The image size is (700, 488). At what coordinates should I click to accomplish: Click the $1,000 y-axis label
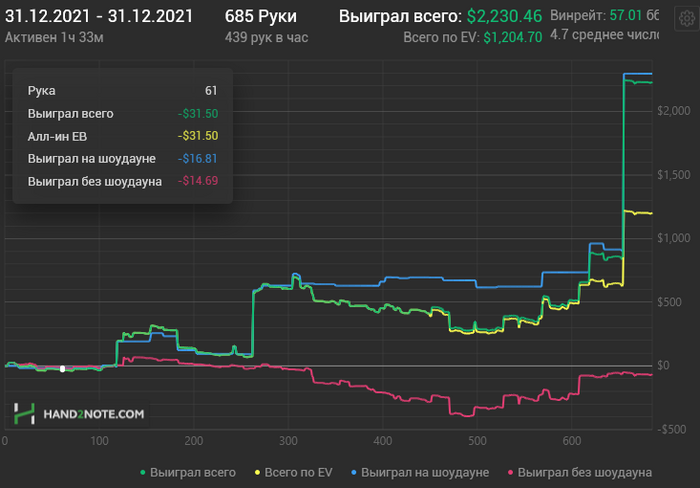click(x=674, y=238)
